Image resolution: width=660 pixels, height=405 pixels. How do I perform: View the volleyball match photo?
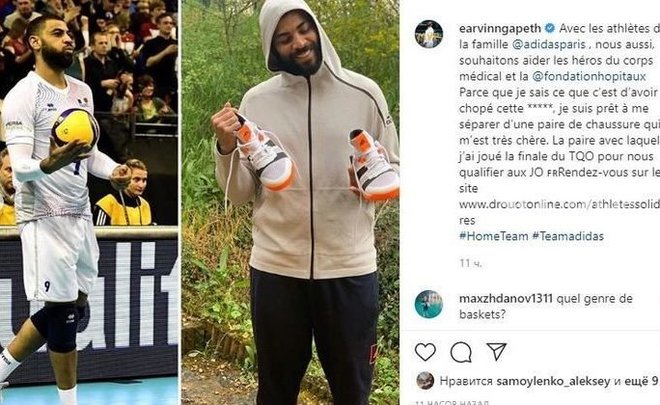click(89, 202)
